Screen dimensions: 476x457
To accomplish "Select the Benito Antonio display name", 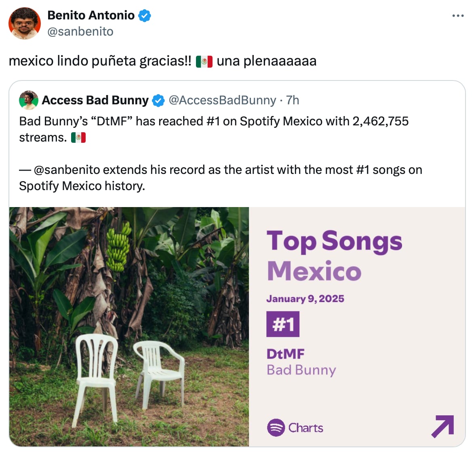I will (91, 15).
